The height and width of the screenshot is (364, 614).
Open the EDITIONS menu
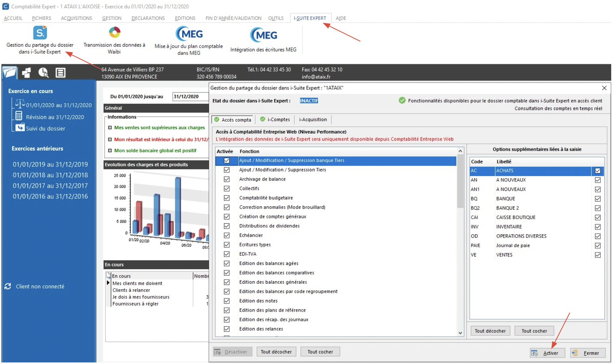(185, 18)
